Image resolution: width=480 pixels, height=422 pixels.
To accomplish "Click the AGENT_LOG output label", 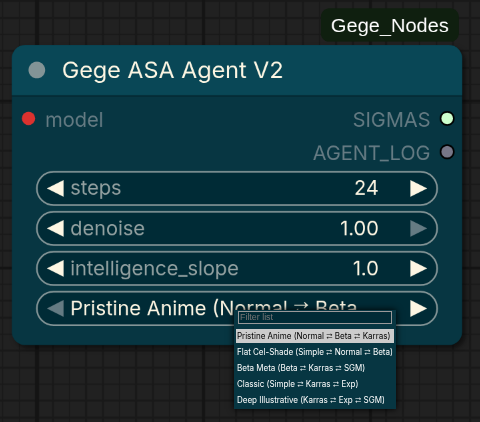I will (371, 153).
